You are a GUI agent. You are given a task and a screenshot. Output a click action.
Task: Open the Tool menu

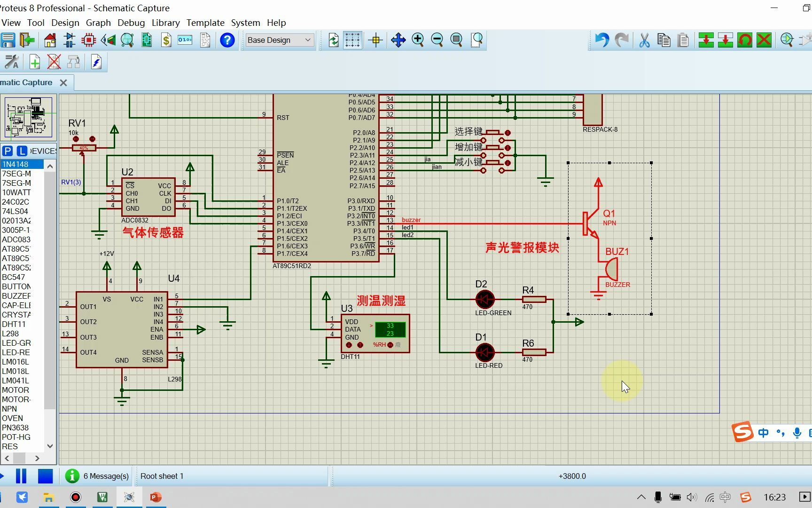pyautogui.click(x=36, y=23)
